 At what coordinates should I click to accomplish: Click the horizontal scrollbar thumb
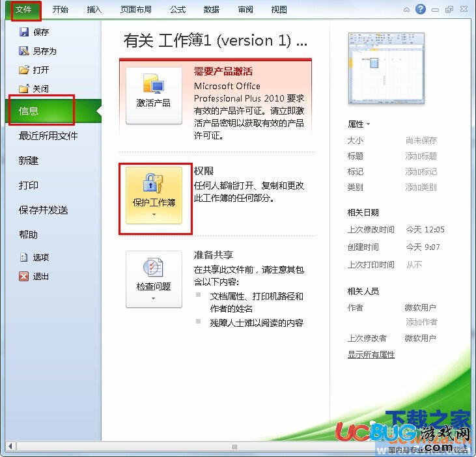click(x=234, y=447)
